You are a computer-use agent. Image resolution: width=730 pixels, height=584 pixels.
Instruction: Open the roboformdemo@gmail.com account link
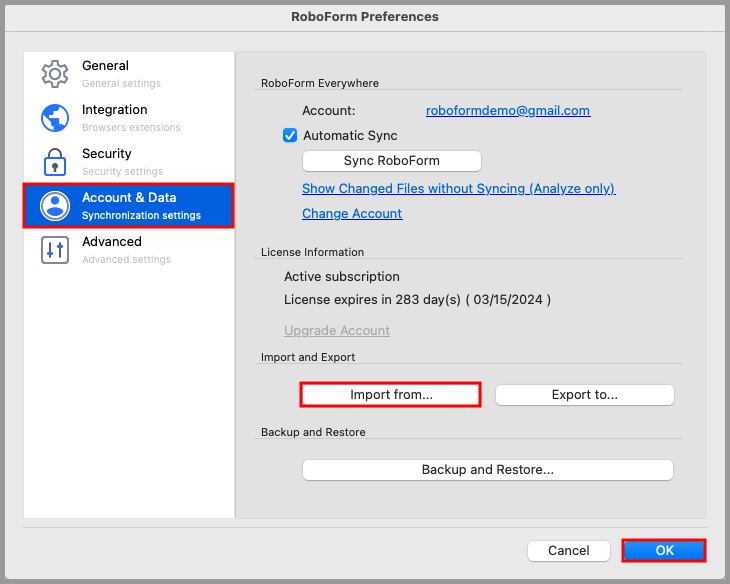[x=507, y=111]
